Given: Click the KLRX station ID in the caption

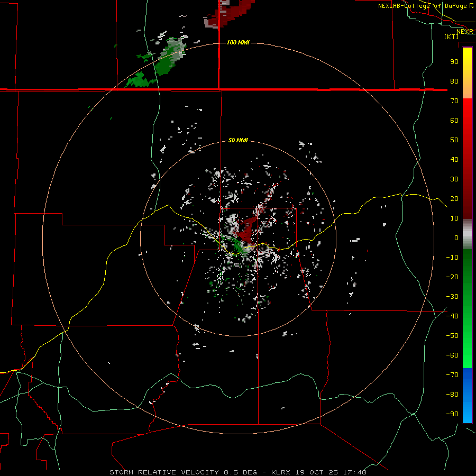Looking at the screenshot, I should tap(281, 472).
